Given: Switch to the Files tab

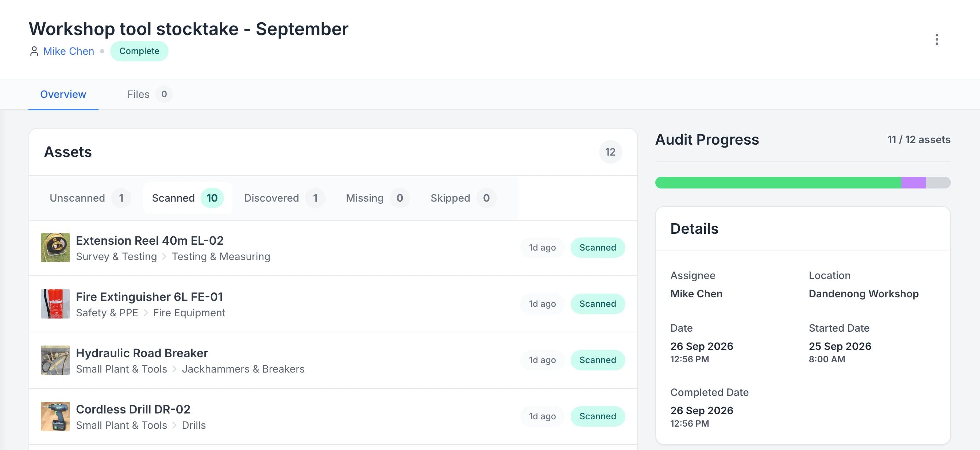Looking at the screenshot, I should pos(149,94).
